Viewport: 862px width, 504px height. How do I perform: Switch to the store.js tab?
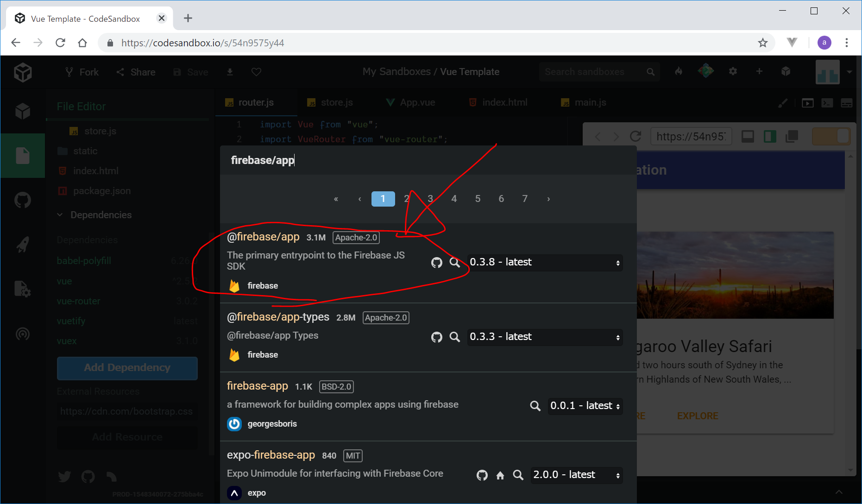click(x=330, y=102)
